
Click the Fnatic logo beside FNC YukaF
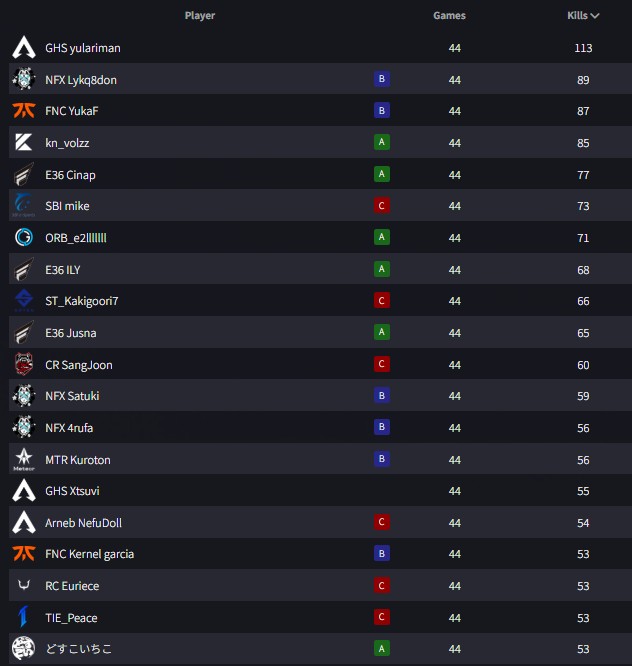pyautogui.click(x=24, y=111)
